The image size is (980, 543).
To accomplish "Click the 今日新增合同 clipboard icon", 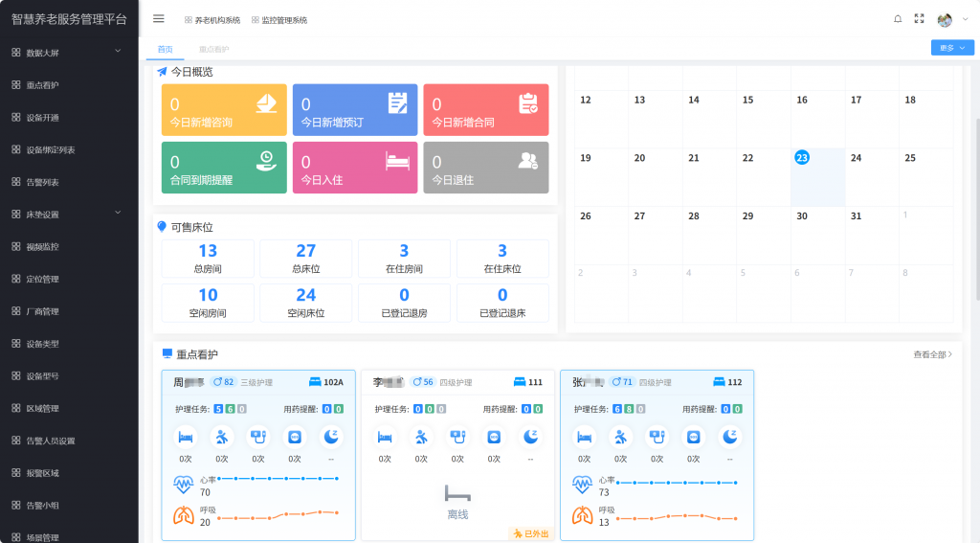I will (527, 102).
